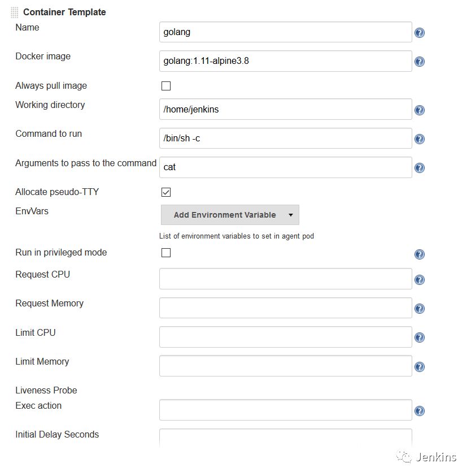The width and height of the screenshot is (471, 476).
Task: Open help for Run in privileged mode
Action: point(419,254)
